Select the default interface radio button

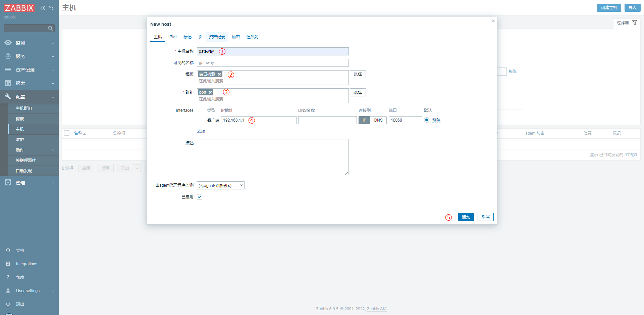tap(426, 120)
